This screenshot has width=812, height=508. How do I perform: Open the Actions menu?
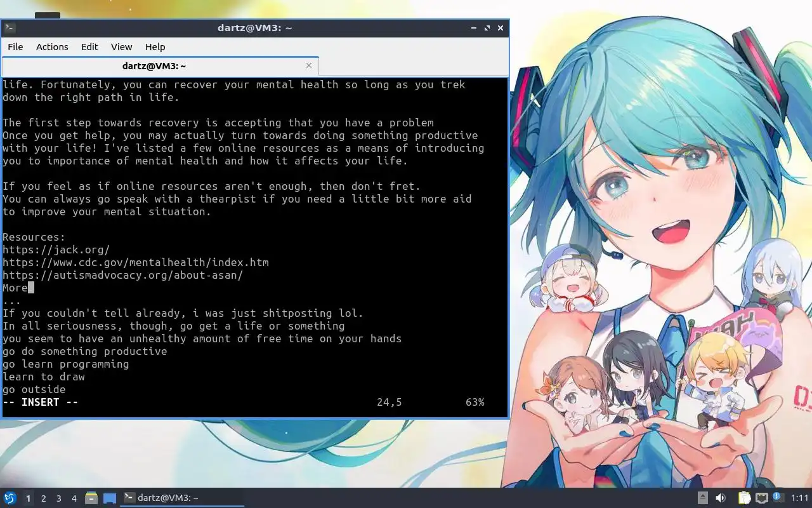[52, 47]
